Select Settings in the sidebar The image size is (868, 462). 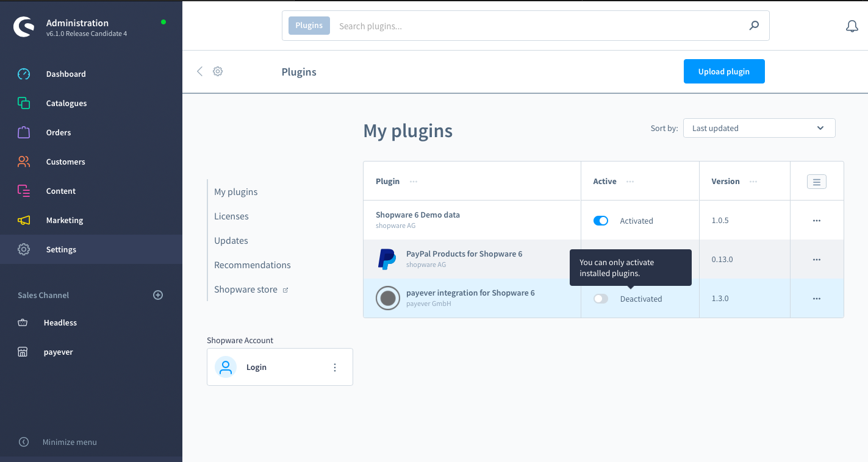point(91,249)
